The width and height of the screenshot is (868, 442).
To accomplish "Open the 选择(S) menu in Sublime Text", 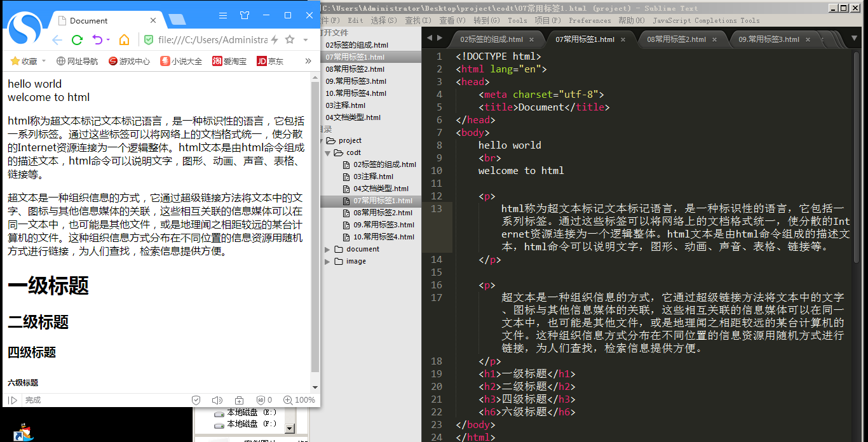I will pos(384,20).
